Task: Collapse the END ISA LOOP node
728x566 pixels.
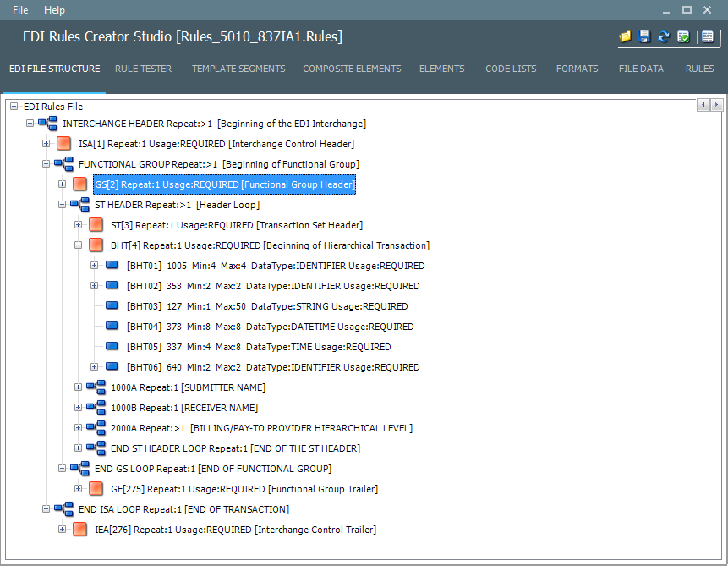Action: 46,508
